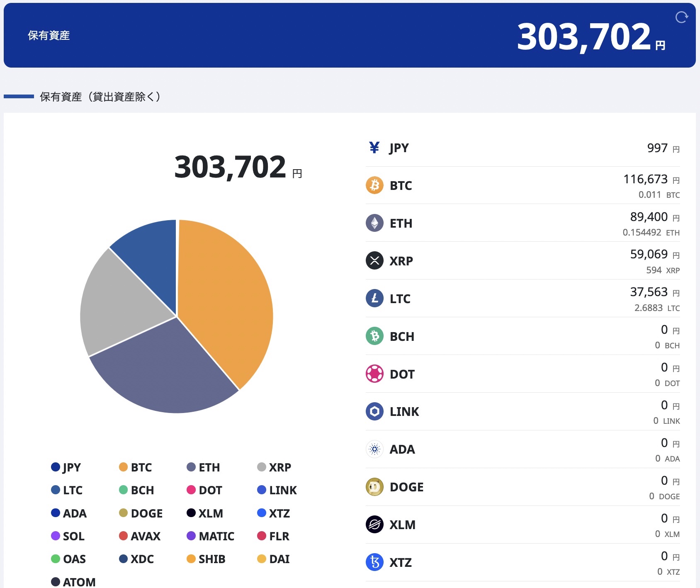The height and width of the screenshot is (588, 700).
Task: Click the 594 XRP amount
Action: click(x=663, y=270)
